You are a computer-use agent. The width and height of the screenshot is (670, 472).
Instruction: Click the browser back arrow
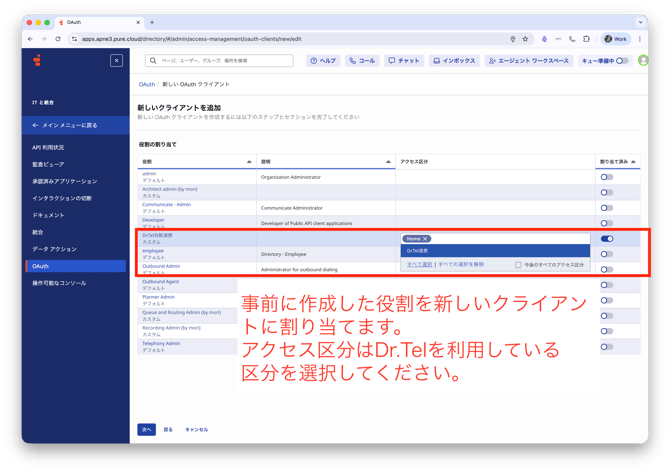click(x=30, y=39)
